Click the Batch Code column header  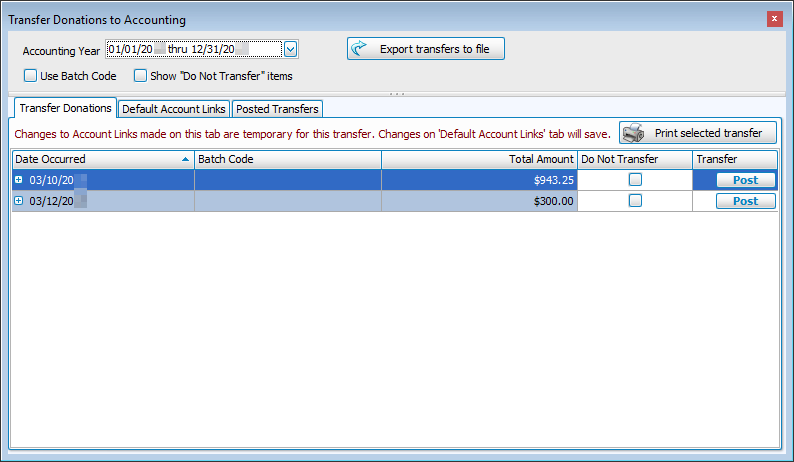coord(287,159)
